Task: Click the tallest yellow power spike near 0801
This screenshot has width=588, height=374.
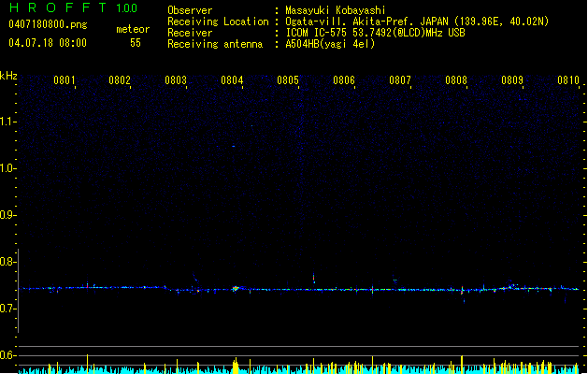Action: pyautogui.click(x=87, y=364)
